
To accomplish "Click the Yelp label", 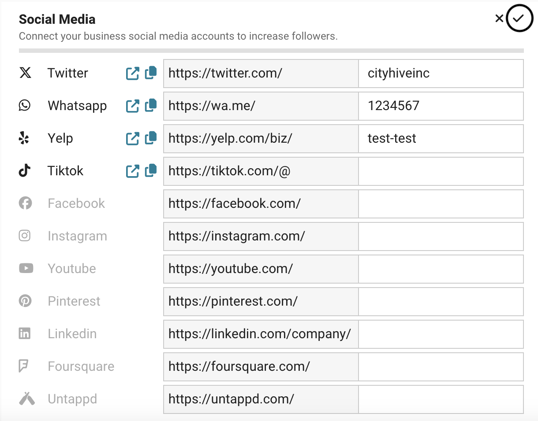I will pos(60,139).
